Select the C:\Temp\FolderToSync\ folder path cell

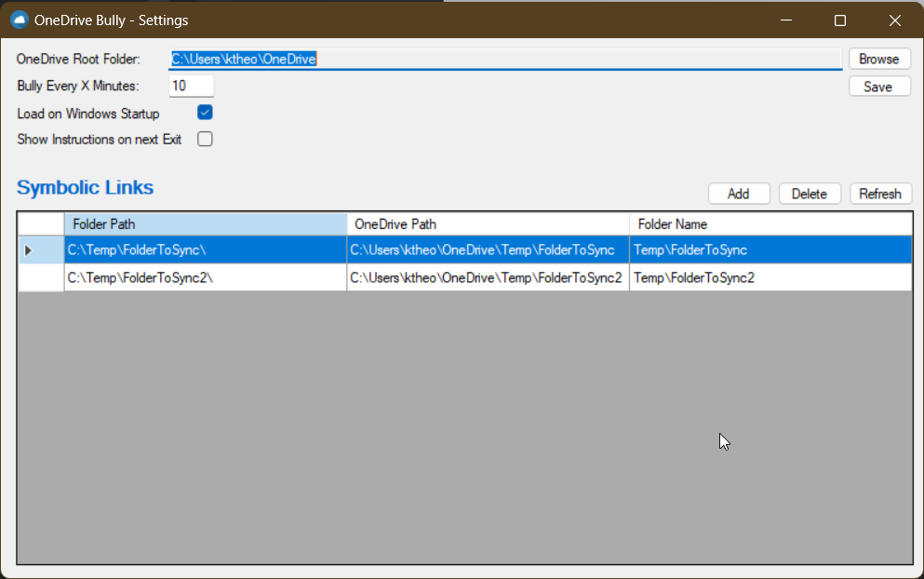click(x=206, y=250)
